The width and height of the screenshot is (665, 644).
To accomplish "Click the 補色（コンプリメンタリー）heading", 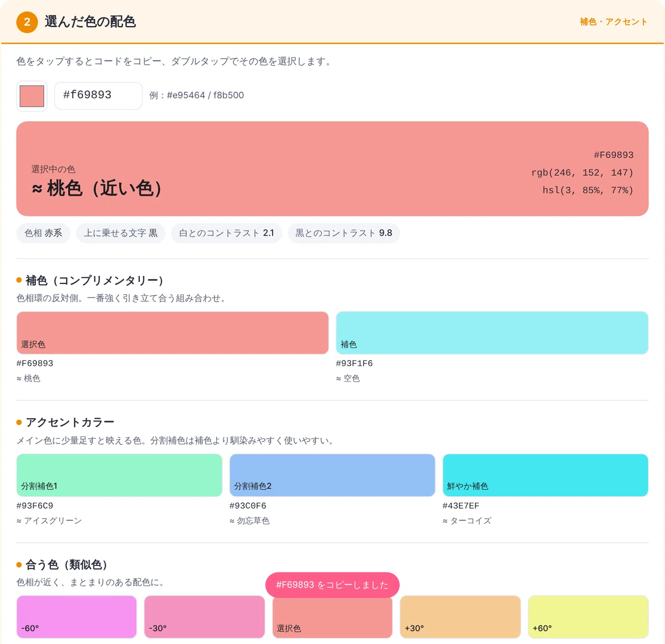I will point(95,280).
